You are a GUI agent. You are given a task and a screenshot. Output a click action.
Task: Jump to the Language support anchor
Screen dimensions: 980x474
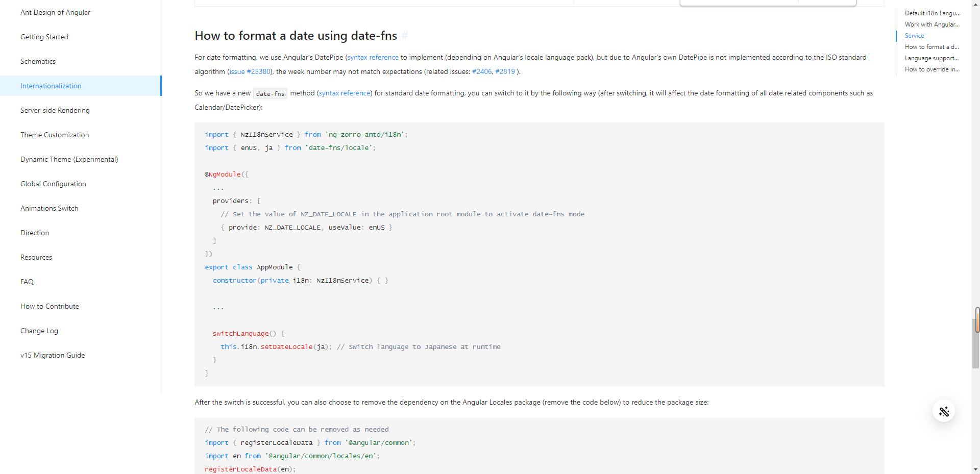coord(932,58)
